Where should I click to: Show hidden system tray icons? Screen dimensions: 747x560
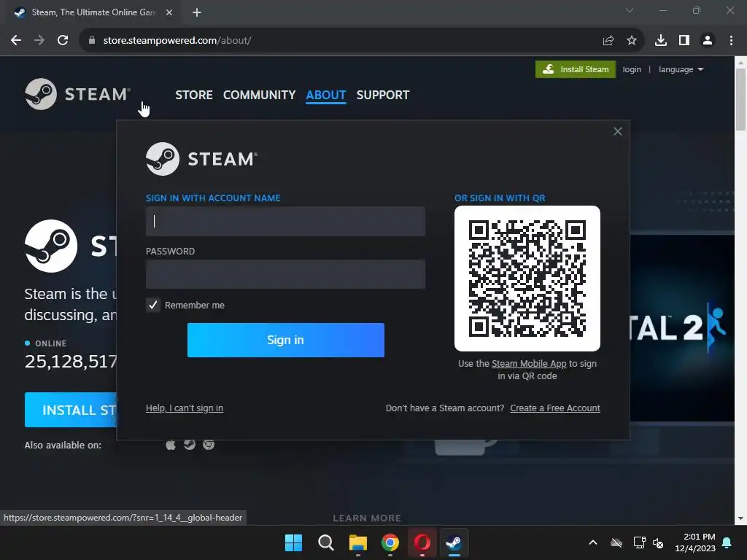point(592,542)
